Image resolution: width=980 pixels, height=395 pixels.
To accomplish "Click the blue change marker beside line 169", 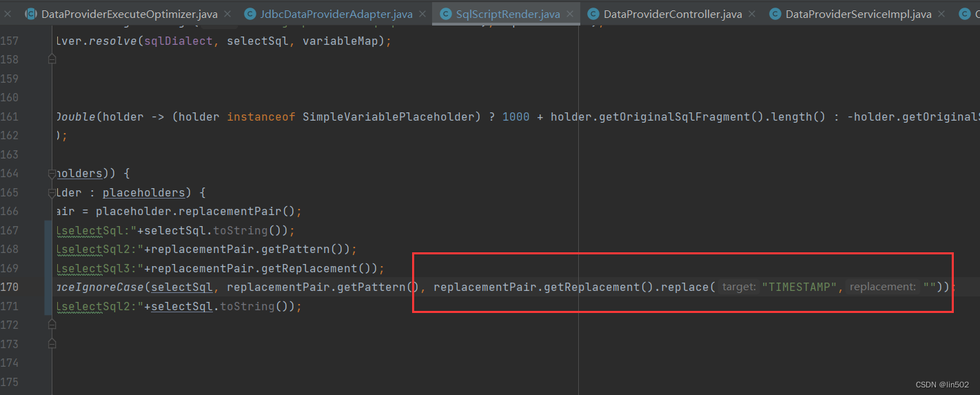I will tap(48, 267).
